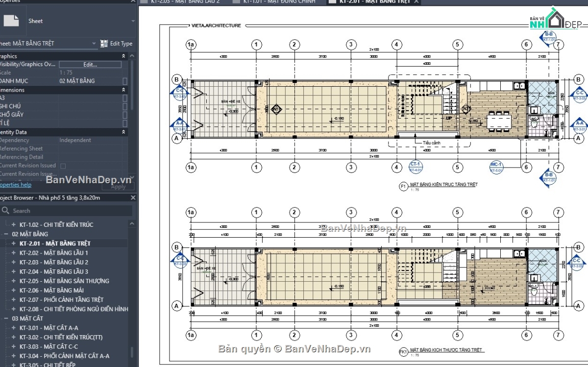Close the KT-2.01 - MẶT BẰNG TRỆT tab
588x367 pixels.
coord(416,2)
